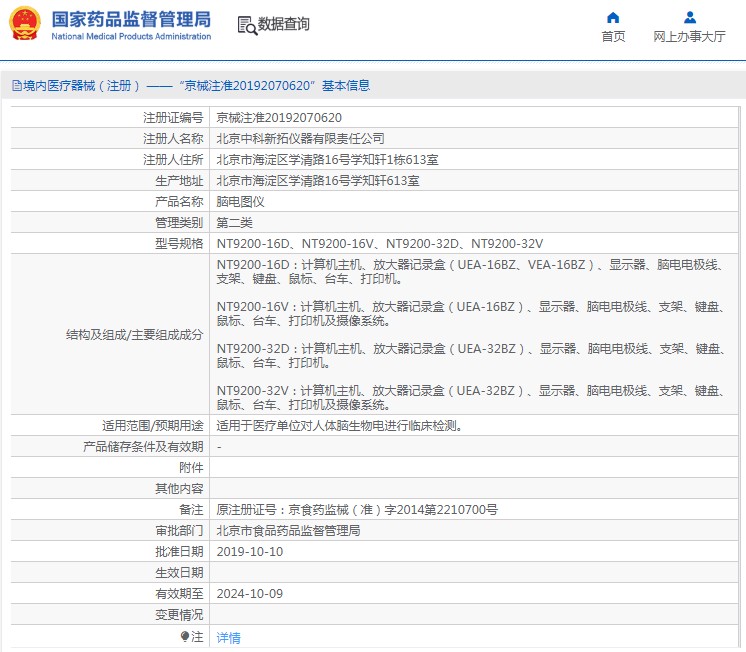Open the 首页 navigation item
This screenshot has height=652, width=746.
pyautogui.click(x=613, y=37)
